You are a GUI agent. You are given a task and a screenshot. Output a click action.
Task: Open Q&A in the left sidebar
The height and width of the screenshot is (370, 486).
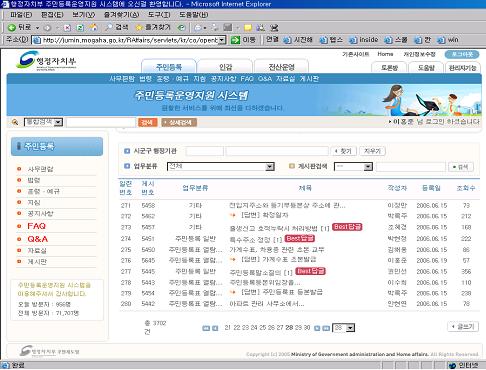point(38,239)
